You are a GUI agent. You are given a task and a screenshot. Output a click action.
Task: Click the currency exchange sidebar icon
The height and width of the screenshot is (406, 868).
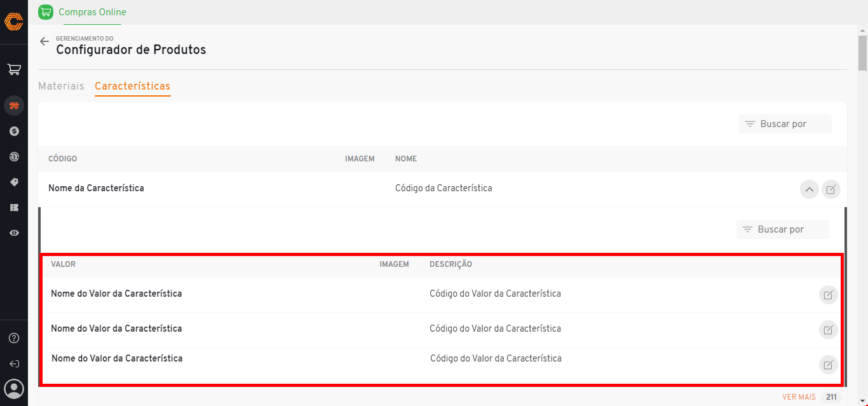click(x=14, y=156)
